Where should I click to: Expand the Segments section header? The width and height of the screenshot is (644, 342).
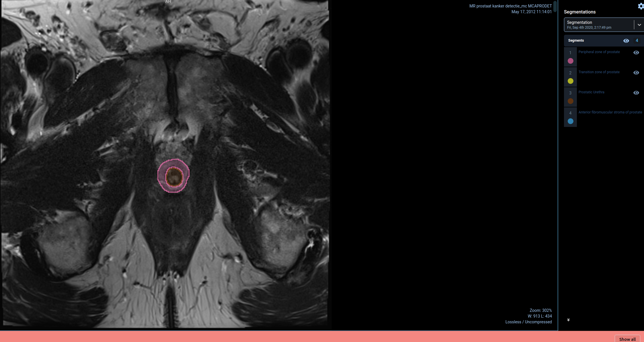[576, 40]
